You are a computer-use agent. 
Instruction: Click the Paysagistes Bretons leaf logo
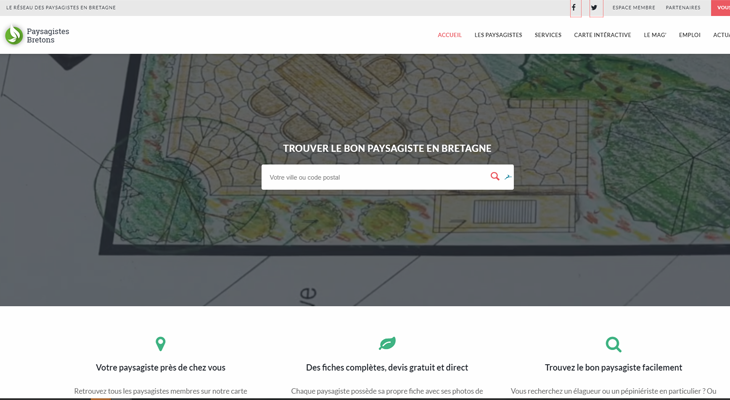click(14, 35)
